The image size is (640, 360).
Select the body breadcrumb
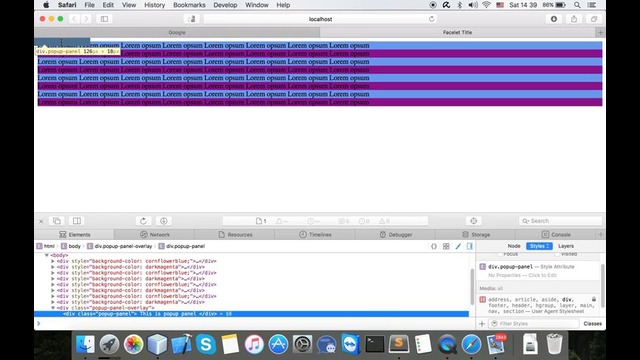pyautogui.click(x=71, y=246)
